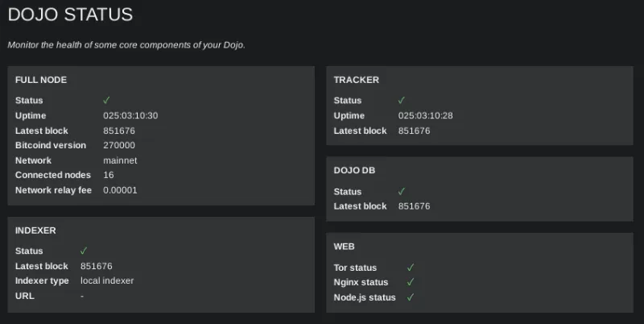
Task: Click the INDEXER panel heading
Action: 35,231
